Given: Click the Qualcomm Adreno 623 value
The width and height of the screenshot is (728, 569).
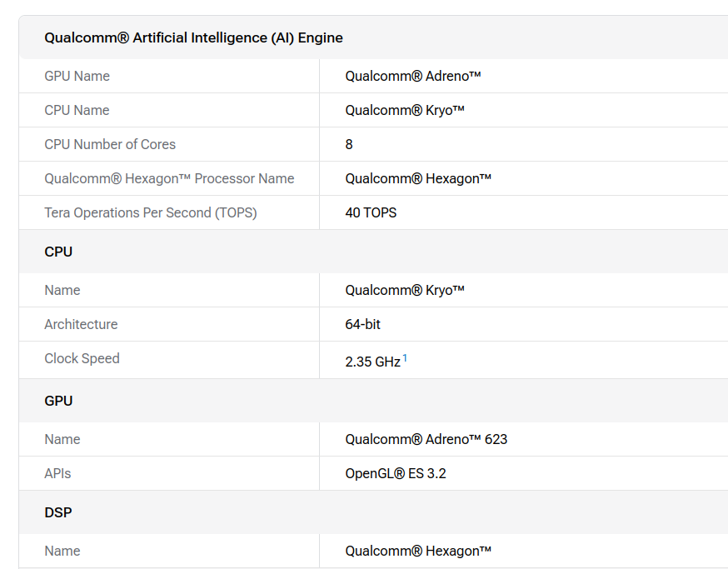Looking at the screenshot, I should (426, 439).
